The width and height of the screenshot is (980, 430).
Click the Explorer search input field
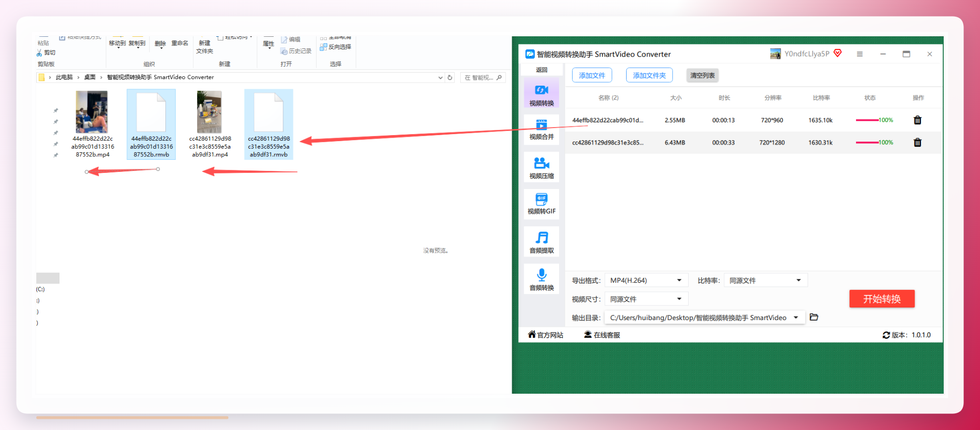(482, 77)
